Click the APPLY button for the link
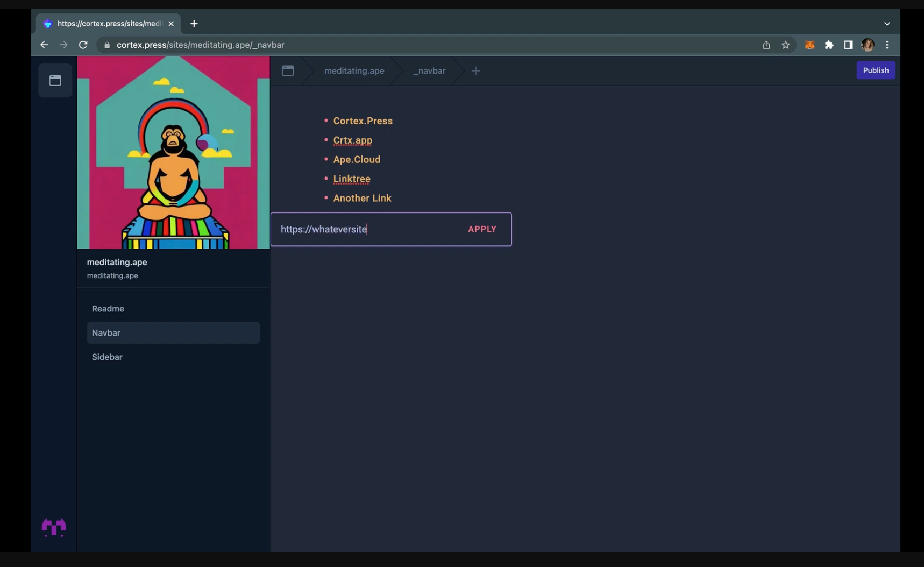 coord(482,229)
